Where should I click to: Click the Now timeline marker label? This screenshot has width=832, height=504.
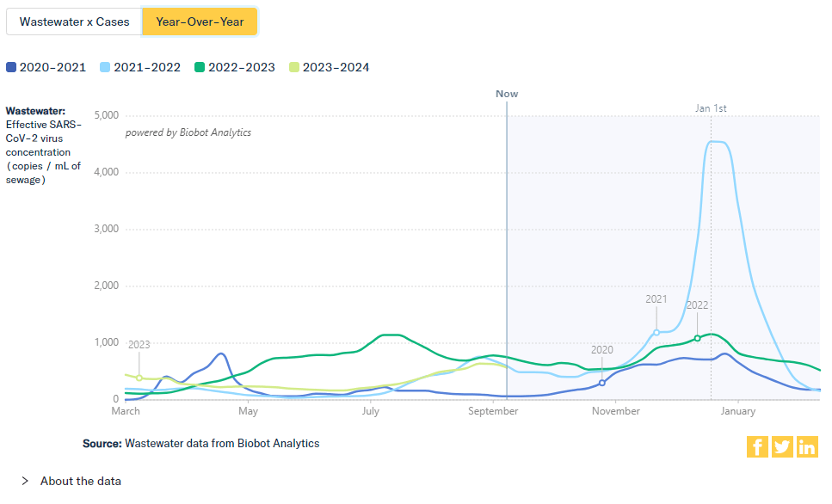point(507,94)
